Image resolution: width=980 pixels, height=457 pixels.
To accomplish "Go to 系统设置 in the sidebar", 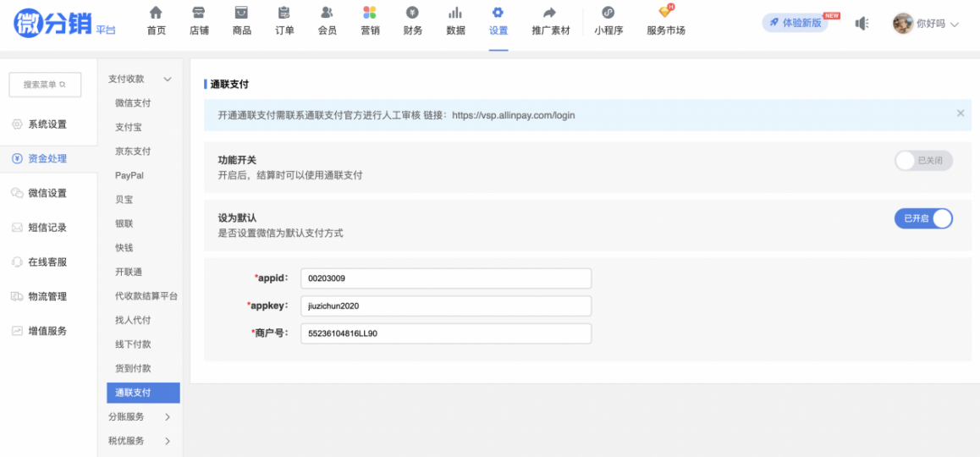I will click(x=47, y=124).
